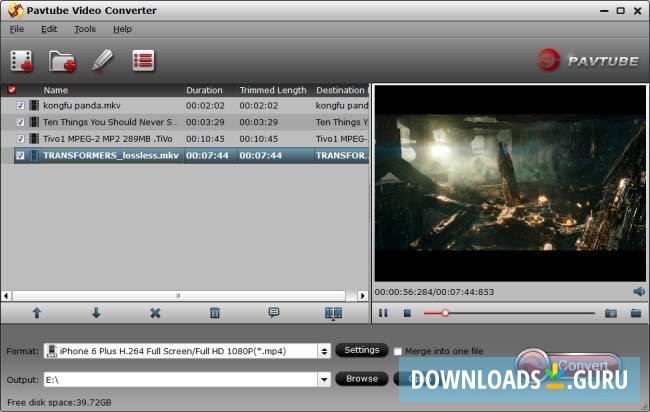Image resolution: width=650 pixels, height=412 pixels.
Task: Click the horizontal scrollbar thumb in file list
Action: (178, 296)
